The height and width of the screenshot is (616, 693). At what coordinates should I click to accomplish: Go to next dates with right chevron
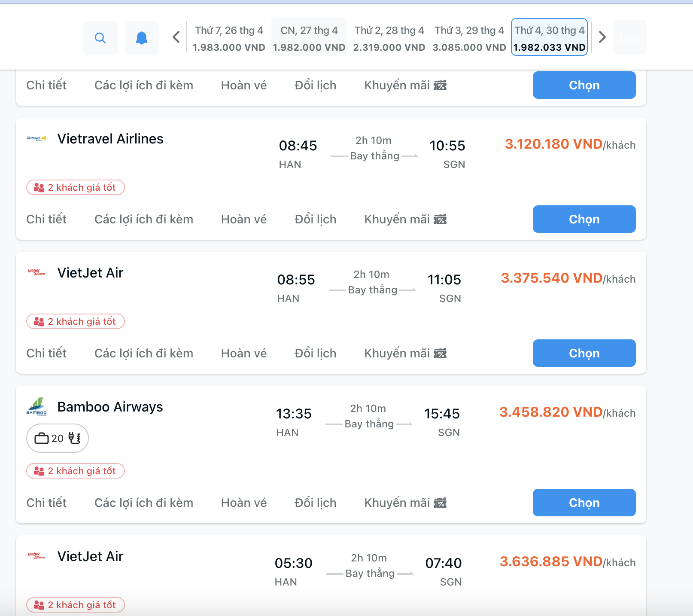coord(602,37)
